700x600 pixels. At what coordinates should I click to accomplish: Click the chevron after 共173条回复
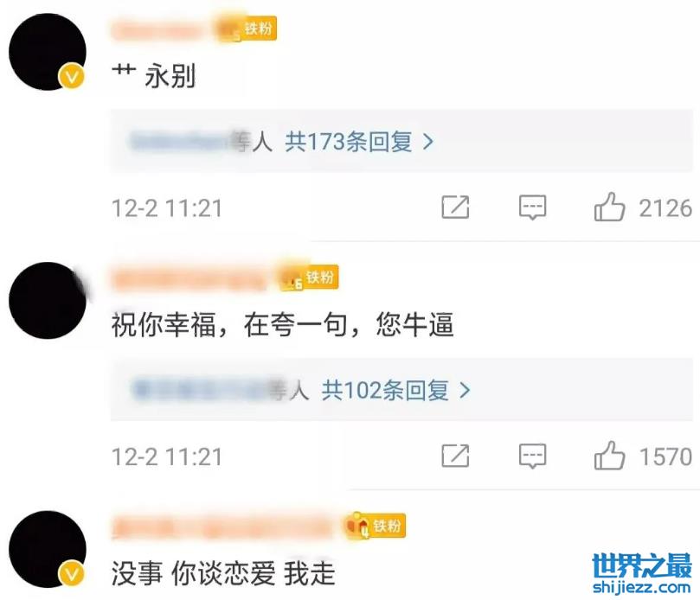[x=428, y=142]
